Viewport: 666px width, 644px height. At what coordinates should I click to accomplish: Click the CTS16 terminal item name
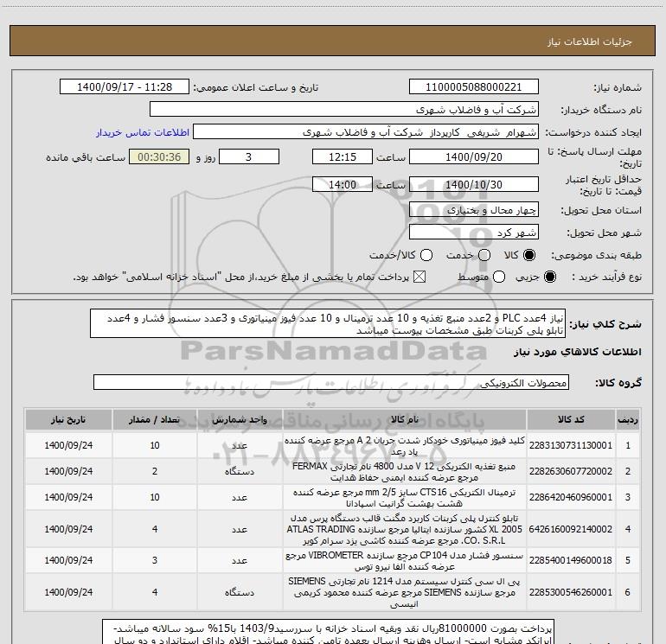[405, 498]
